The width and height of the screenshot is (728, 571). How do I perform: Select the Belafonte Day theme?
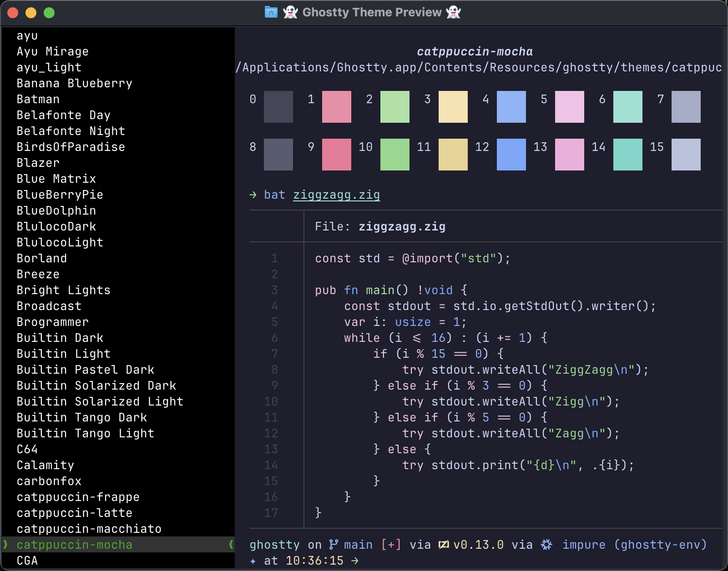[x=64, y=115]
